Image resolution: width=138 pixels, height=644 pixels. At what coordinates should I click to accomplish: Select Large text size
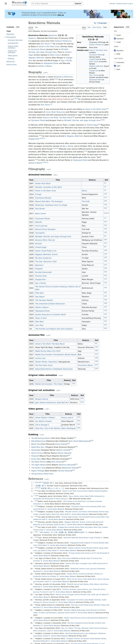tap(115, 42)
